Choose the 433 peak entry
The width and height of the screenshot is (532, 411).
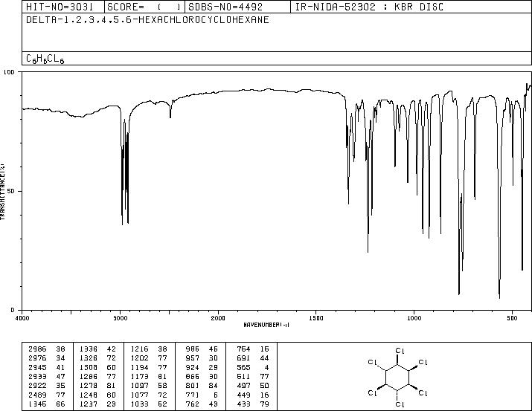click(253, 404)
